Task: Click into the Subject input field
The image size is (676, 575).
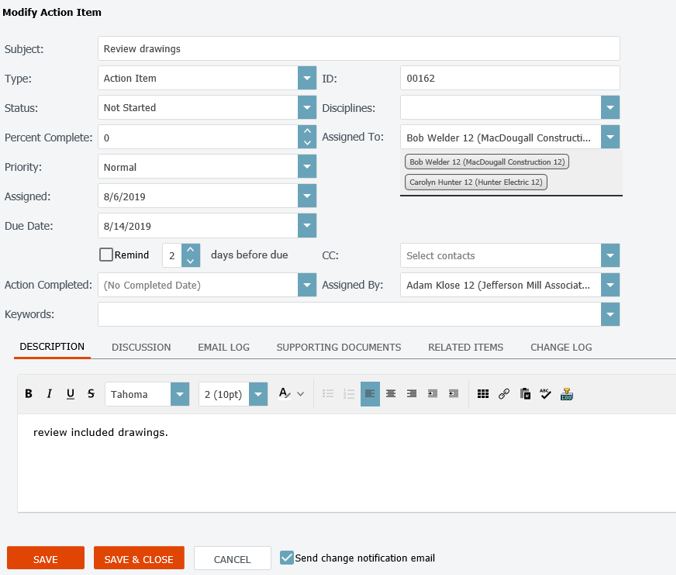Action: 359,49
